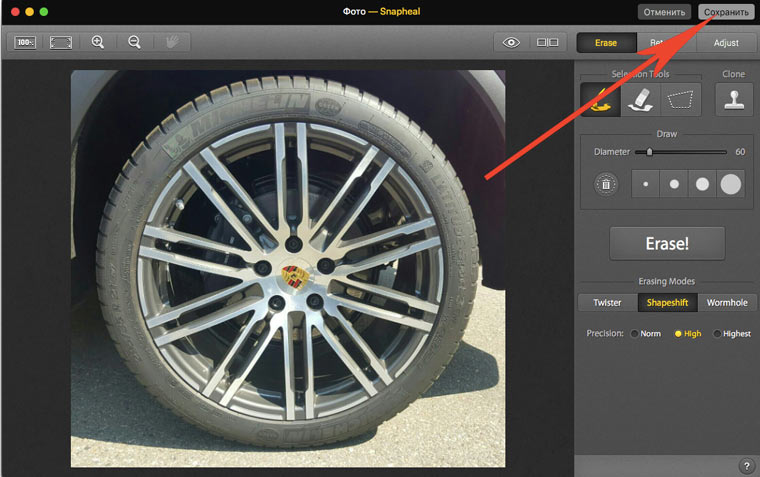Adjust the Diameter slider handle
This screenshot has height=477, width=760.
point(649,152)
